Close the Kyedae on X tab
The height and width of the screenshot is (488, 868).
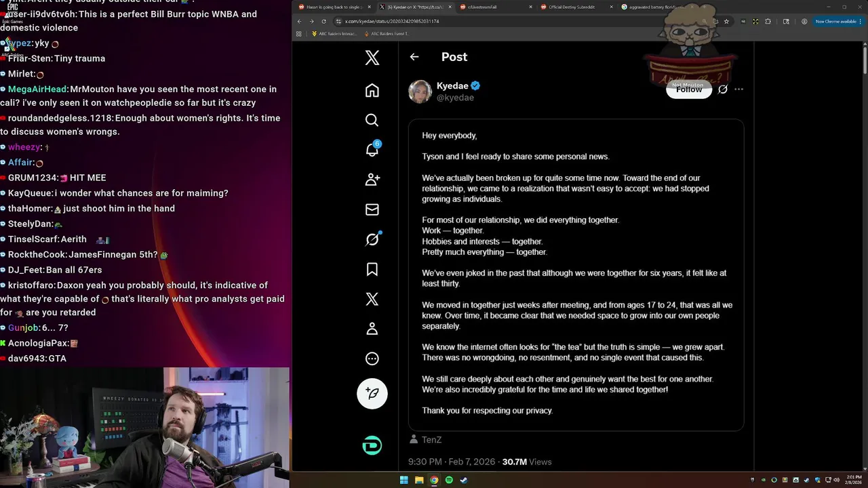[x=448, y=7]
